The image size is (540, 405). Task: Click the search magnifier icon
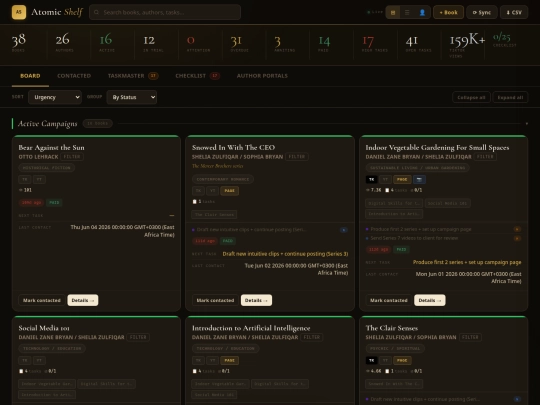point(96,12)
